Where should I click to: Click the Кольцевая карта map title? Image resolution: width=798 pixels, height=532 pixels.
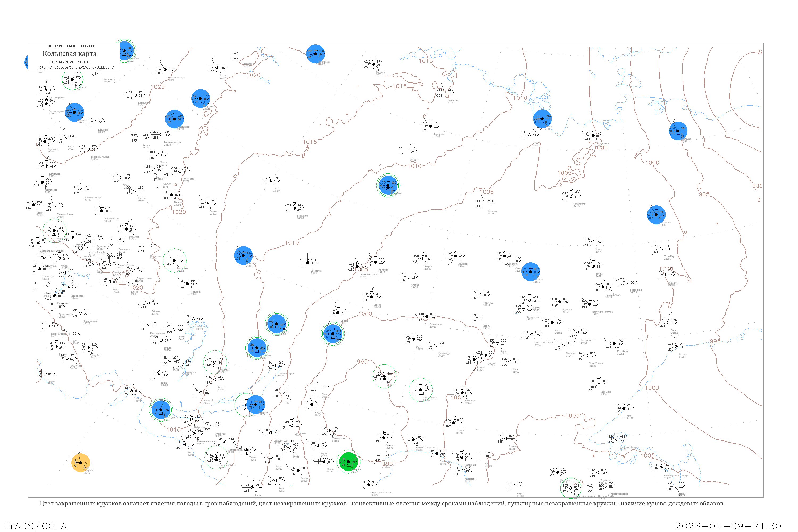(x=69, y=54)
